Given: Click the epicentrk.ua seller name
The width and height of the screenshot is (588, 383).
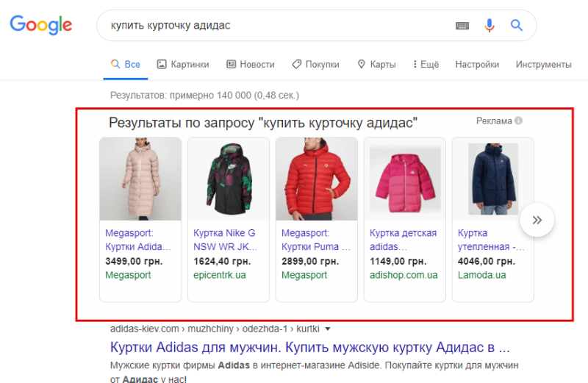Looking at the screenshot, I should tap(219, 275).
